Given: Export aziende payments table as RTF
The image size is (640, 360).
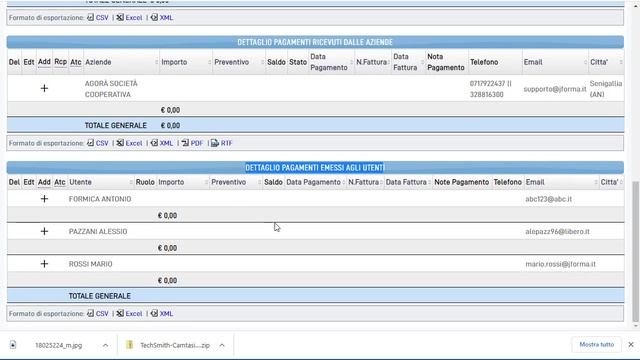Looking at the screenshot, I should pyautogui.click(x=222, y=143).
